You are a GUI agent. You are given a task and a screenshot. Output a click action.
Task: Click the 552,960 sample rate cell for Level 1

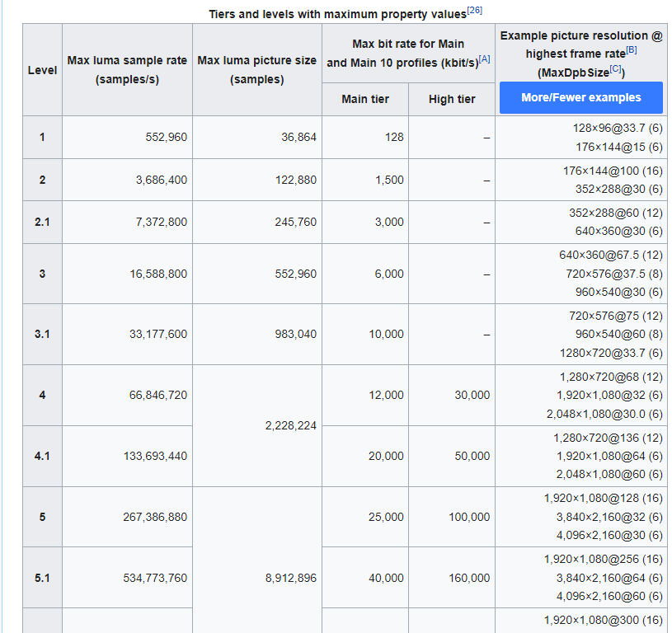(127, 137)
